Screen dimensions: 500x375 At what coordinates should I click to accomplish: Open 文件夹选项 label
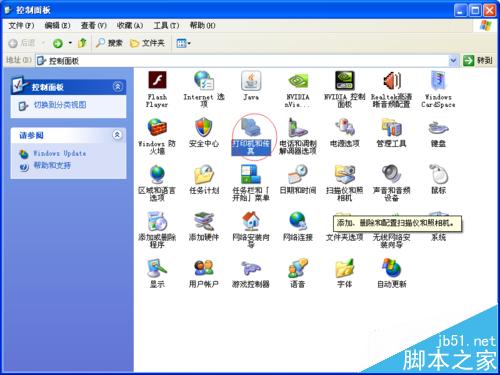[344, 237]
